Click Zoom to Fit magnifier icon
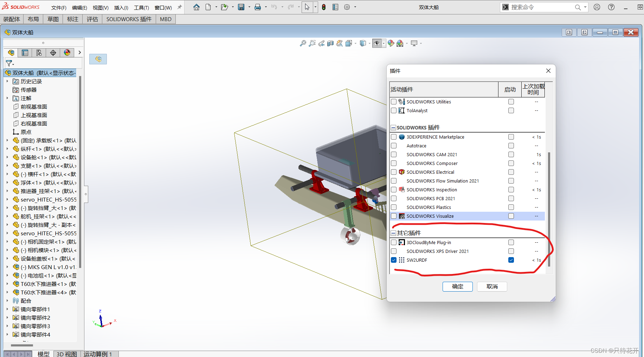The image size is (644, 357). (x=303, y=43)
